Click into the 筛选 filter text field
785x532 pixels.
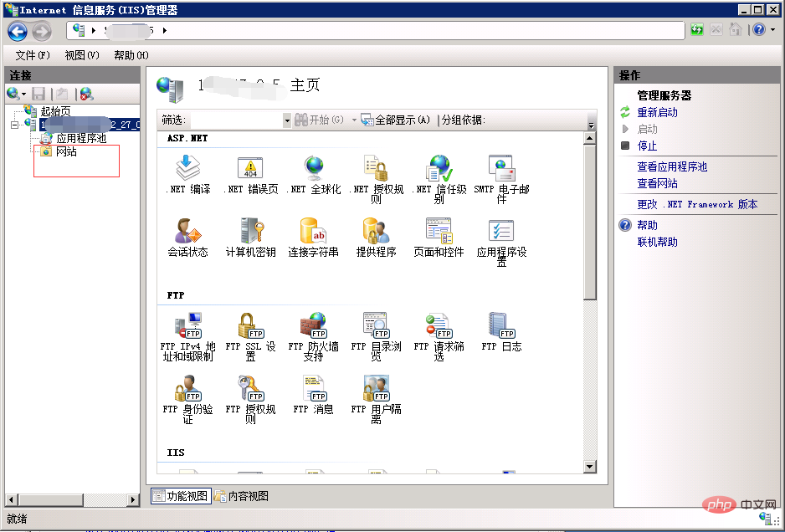pos(236,120)
